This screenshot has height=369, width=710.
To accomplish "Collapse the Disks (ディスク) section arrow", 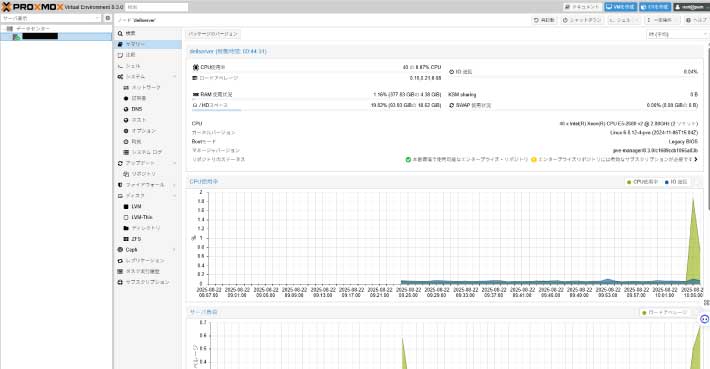I will 175,196.
